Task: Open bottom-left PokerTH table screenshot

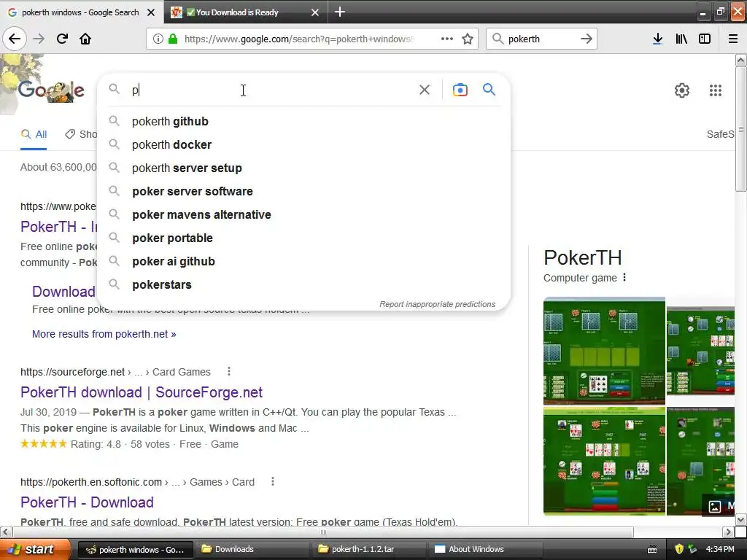Action: tap(604, 461)
